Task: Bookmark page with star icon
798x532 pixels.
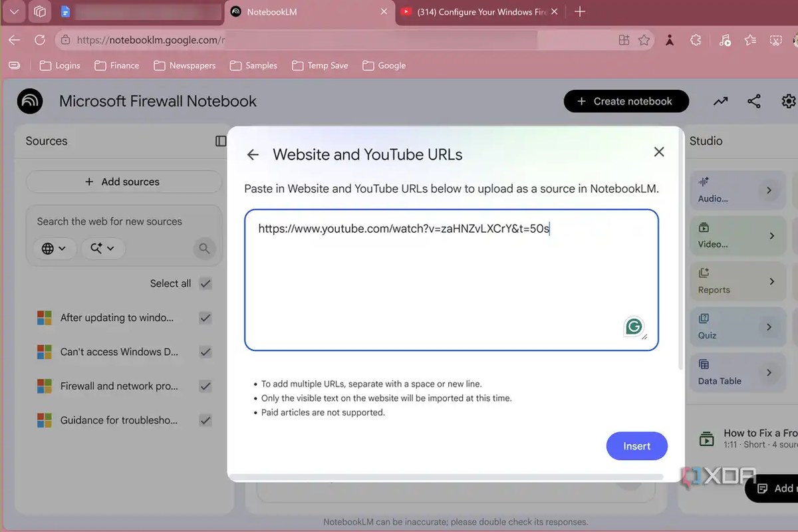Action: [x=644, y=40]
